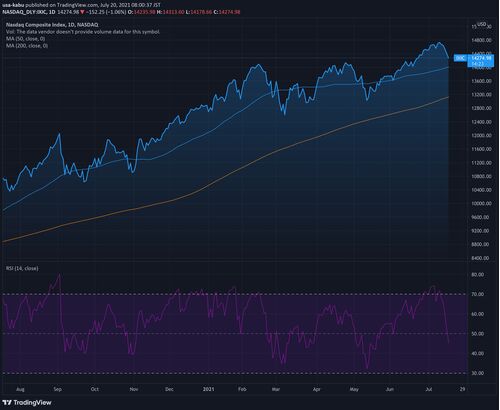Click the 12000.00 price axis label
This screenshot has height=410, width=500.
coord(481,136)
